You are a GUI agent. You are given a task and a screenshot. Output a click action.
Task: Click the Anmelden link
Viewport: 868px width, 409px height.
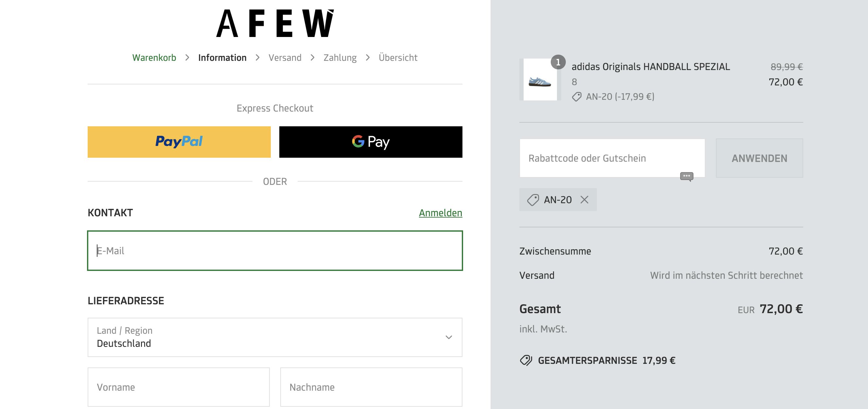point(440,213)
